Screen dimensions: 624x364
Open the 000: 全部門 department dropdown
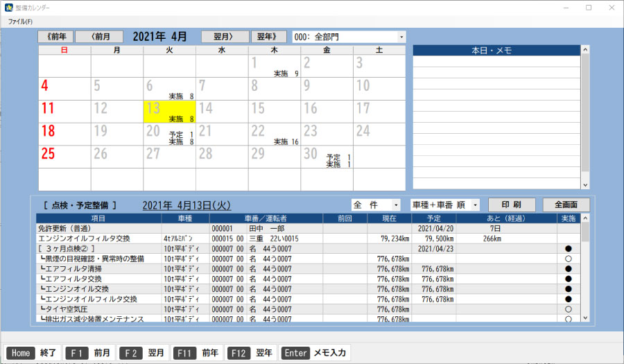click(401, 37)
